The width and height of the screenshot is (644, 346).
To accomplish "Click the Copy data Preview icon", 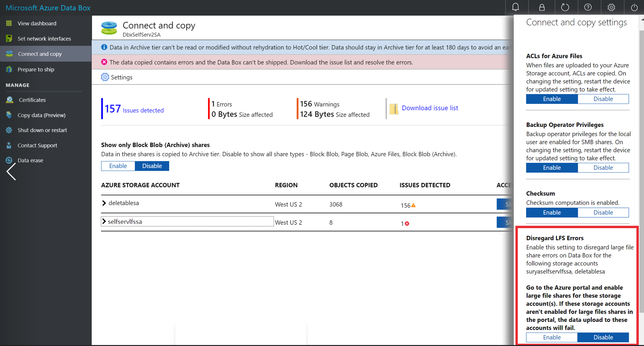I will pos(9,115).
